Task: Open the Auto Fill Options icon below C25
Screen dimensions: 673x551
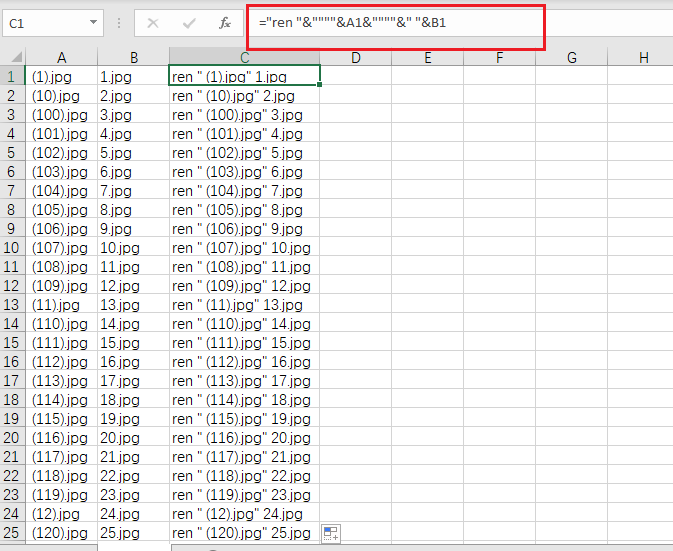Action: pos(331,534)
